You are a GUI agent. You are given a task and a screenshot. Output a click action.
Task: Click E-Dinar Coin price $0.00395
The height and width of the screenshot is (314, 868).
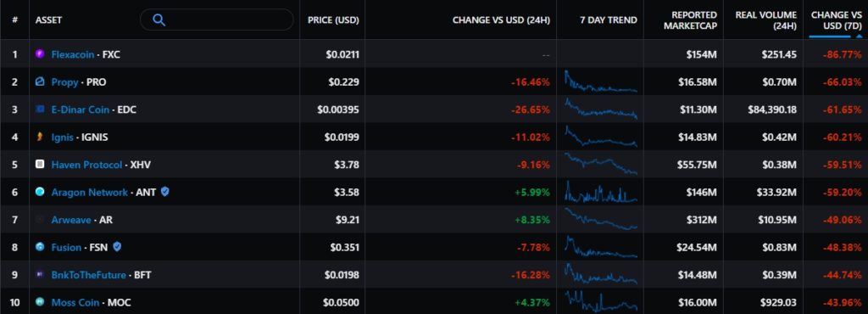(x=337, y=109)
